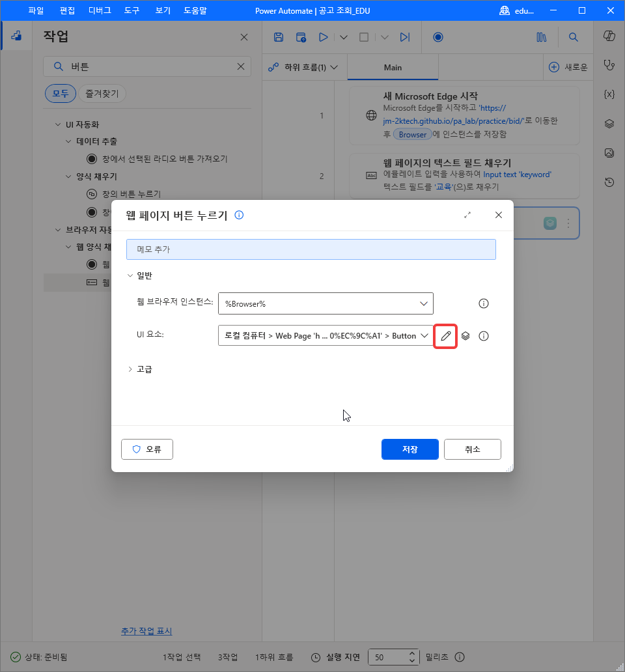Focus the 버튼 actions search box

[x=147, y=66]
